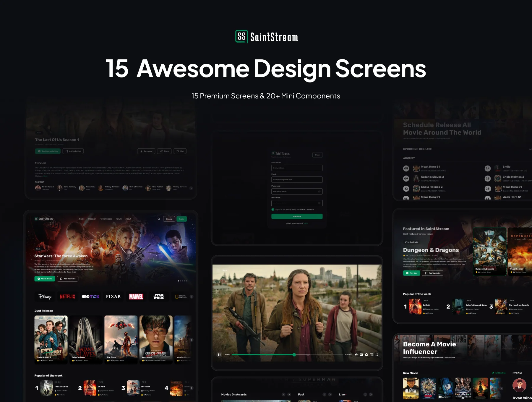The height and width of the screenshot is (402, 532).
Task: Click Movies On Awards previous chevron
Action: (x=283, y=395)
